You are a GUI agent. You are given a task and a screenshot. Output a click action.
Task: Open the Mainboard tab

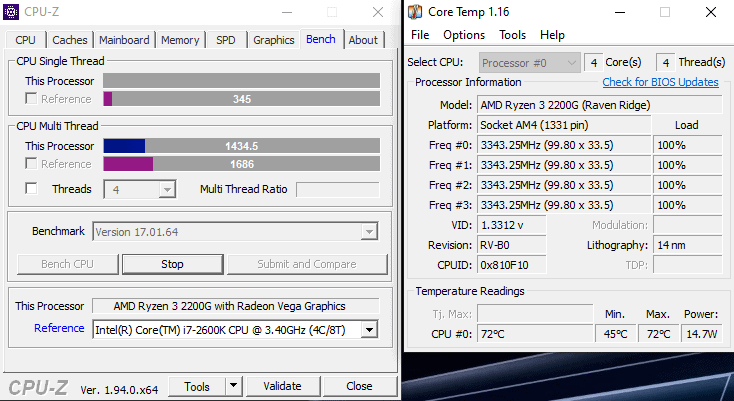[x=124, y=40]
